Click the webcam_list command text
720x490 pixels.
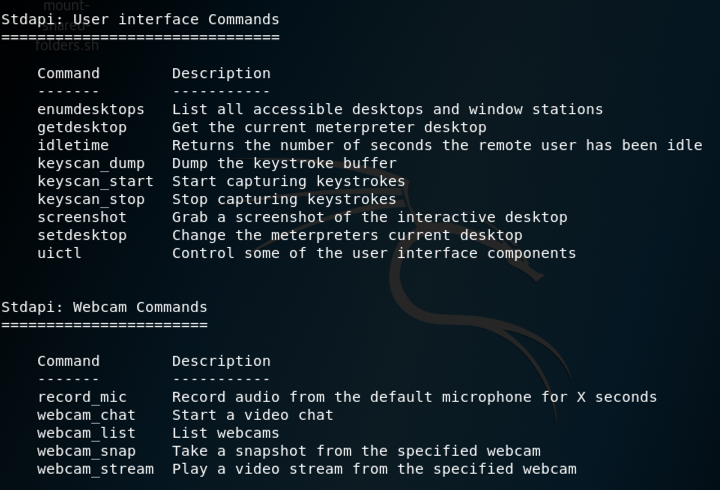(x=86, y=433)
